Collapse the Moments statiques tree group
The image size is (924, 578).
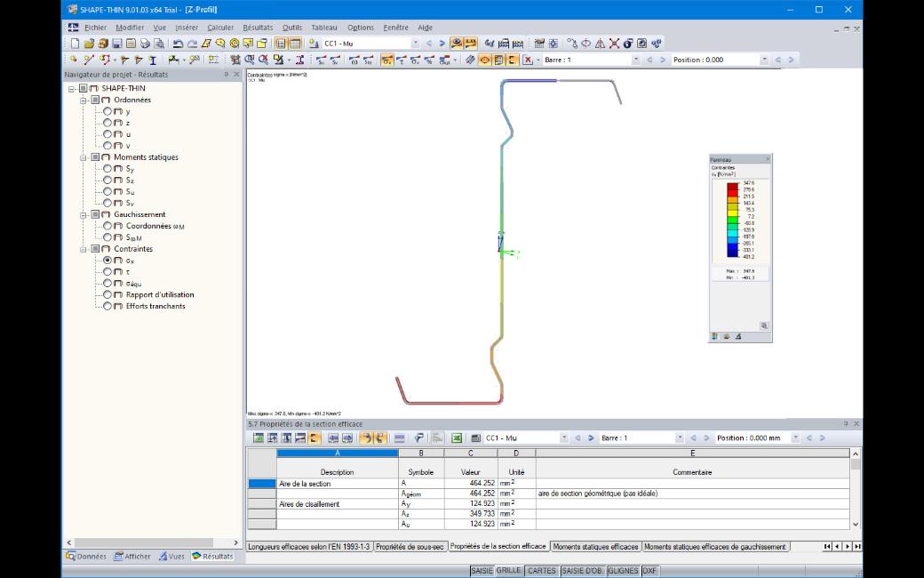coord(84,157)
